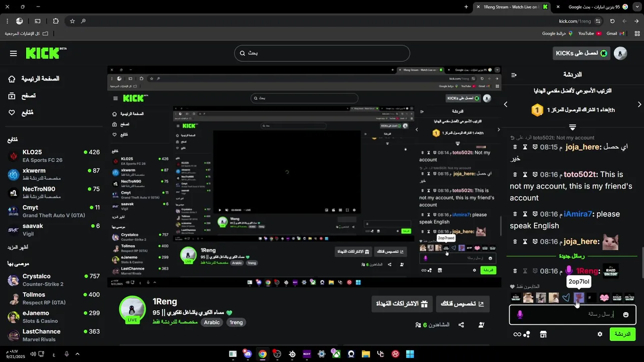Click the 1Reng live avatar below stream
Screen dimensions: 644x362
click(x=132, y=309)
